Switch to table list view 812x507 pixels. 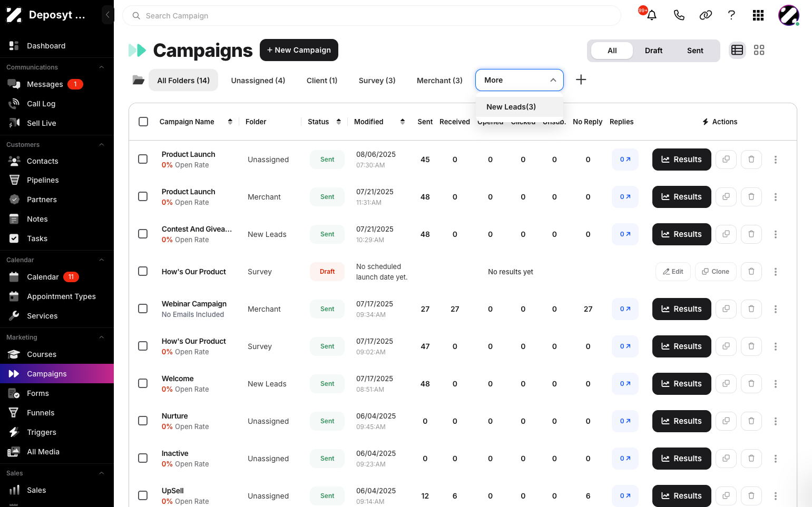coord(737,50)
